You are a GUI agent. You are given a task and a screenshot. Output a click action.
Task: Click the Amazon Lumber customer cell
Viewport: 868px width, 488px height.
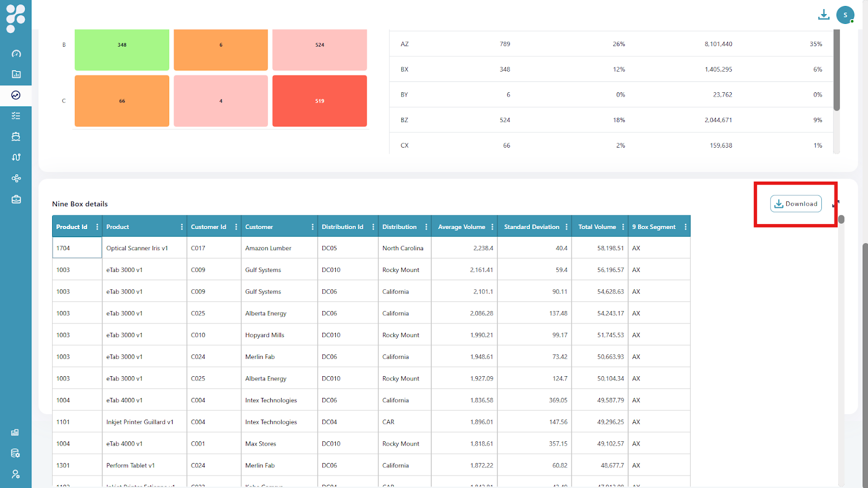point(279,248)
